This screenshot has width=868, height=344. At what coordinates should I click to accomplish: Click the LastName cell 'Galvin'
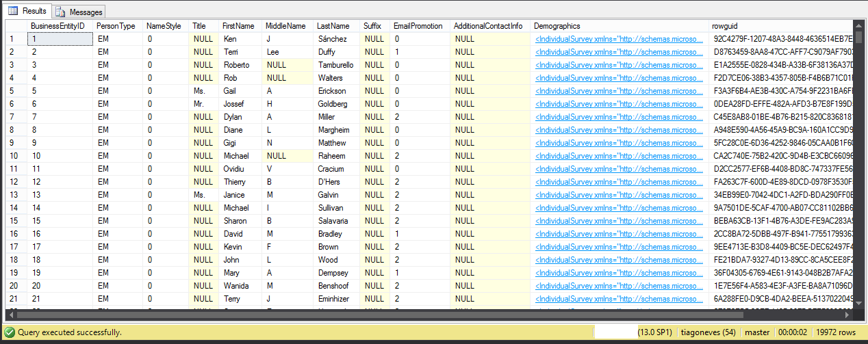pos(337,195)
